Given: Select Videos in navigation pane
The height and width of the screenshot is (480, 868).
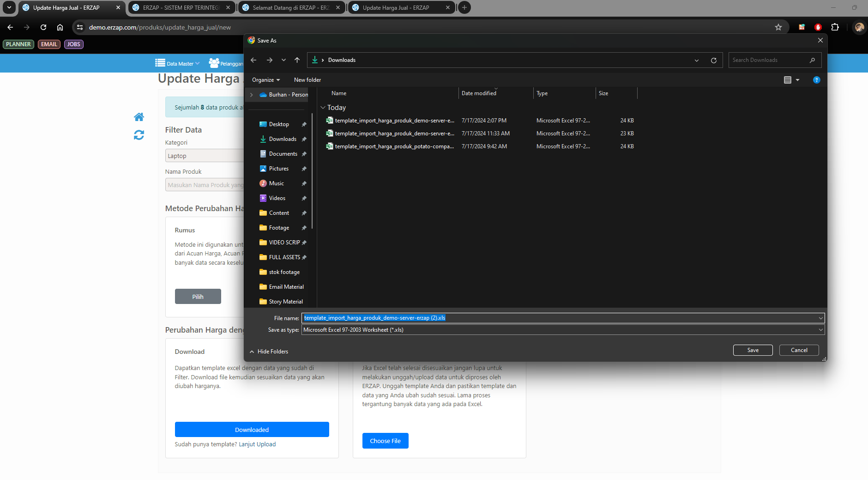Looking at the screenshot, I should pyautogui.click(x=277, y=198).
